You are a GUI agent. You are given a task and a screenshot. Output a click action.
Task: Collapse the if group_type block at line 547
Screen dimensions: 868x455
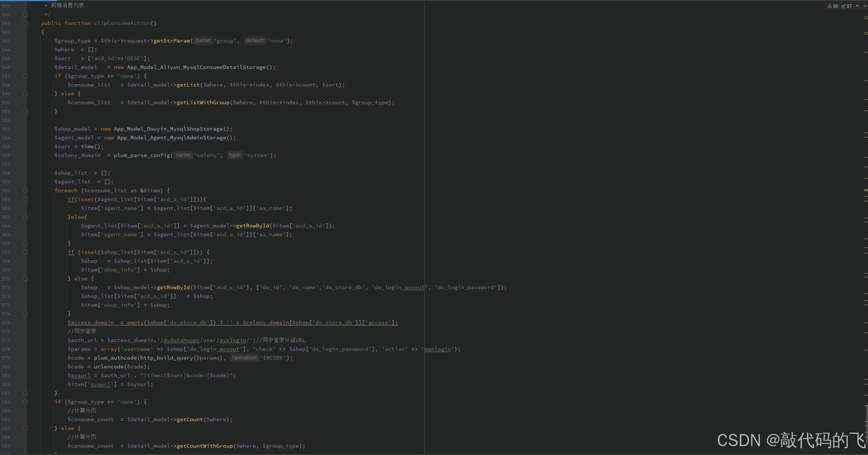(x=25, y=76)
